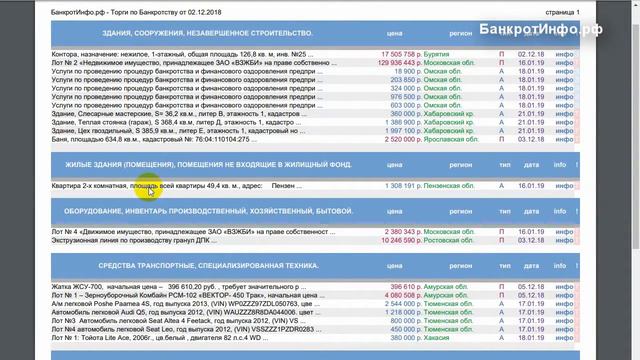
Task: Open инфо link for 203 850 р. row
Action: click(564, 80)
